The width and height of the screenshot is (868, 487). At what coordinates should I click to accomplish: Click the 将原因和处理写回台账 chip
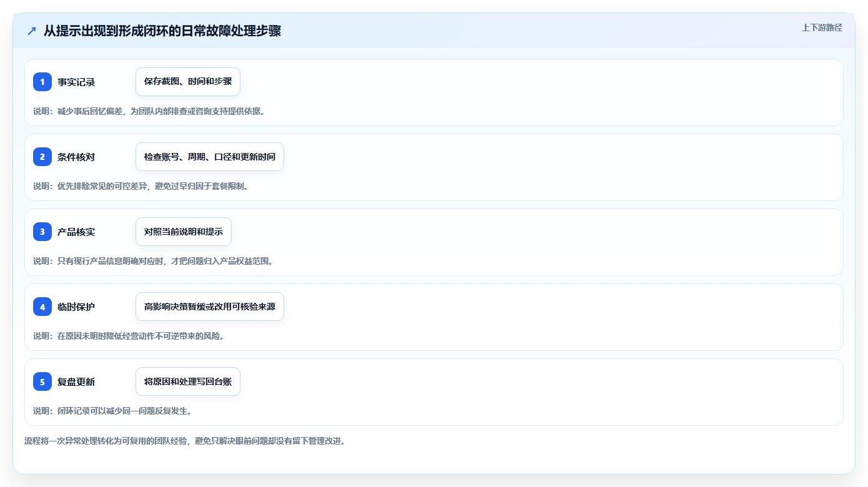(x=188, y=381)
